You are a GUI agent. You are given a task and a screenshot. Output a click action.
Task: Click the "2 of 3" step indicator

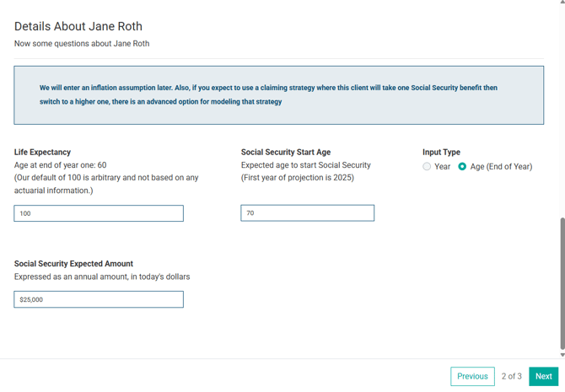coord(511,376)
